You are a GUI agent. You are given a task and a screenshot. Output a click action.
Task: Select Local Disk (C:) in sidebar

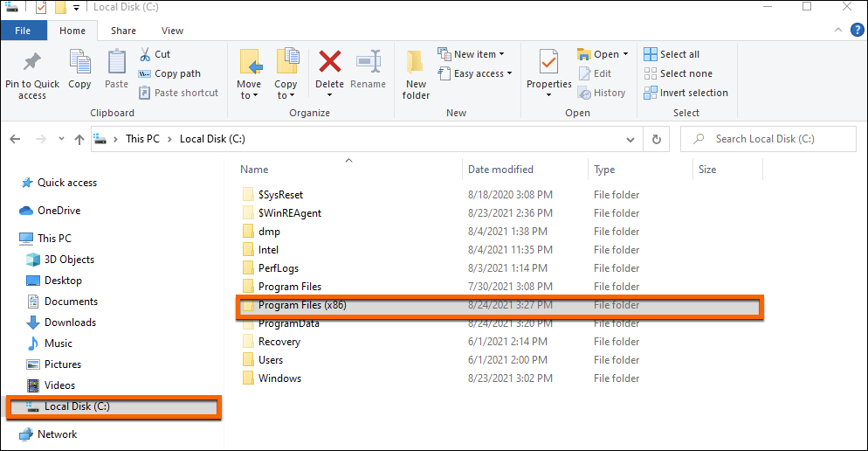pos(114,406)
